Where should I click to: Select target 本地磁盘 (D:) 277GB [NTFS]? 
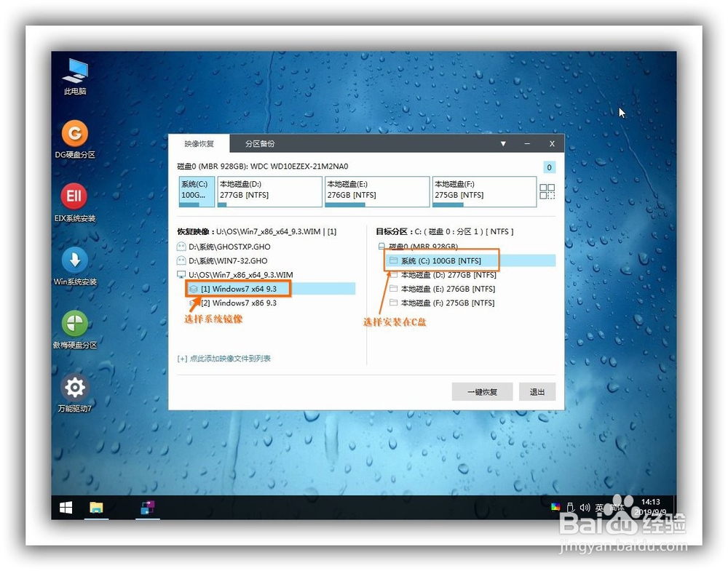(443, 275)
